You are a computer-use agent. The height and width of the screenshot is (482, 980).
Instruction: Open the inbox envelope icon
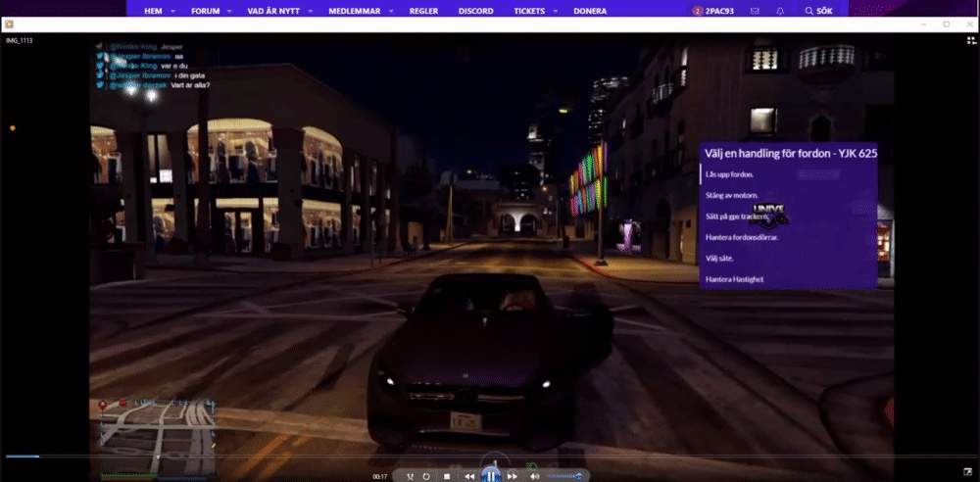coord(755,11)
